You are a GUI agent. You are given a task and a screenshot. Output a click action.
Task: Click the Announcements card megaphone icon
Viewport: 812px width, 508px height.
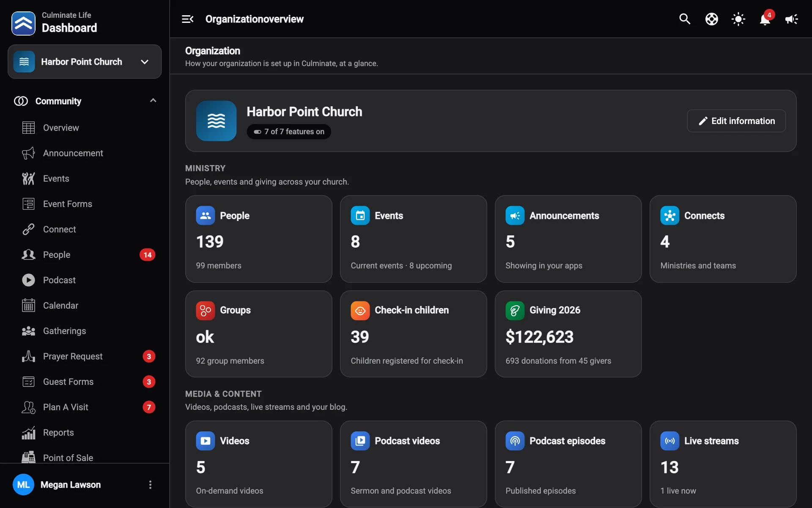[x=515, y=215]
